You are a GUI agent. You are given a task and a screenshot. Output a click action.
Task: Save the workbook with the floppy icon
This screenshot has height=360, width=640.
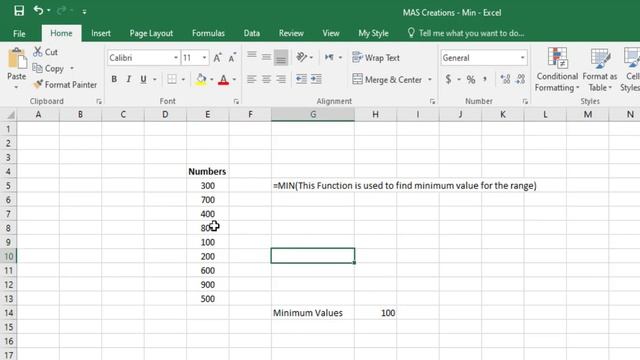(19, 11)
